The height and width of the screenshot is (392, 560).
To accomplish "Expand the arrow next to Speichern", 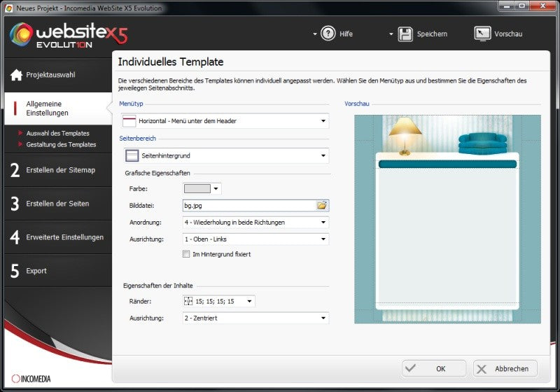I will (391, 34).
